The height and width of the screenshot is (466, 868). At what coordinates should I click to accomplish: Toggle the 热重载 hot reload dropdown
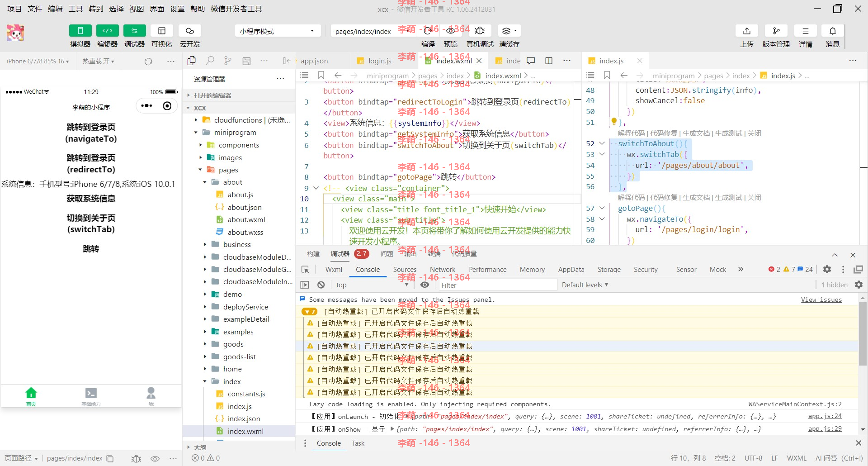(x=99, y=61)
